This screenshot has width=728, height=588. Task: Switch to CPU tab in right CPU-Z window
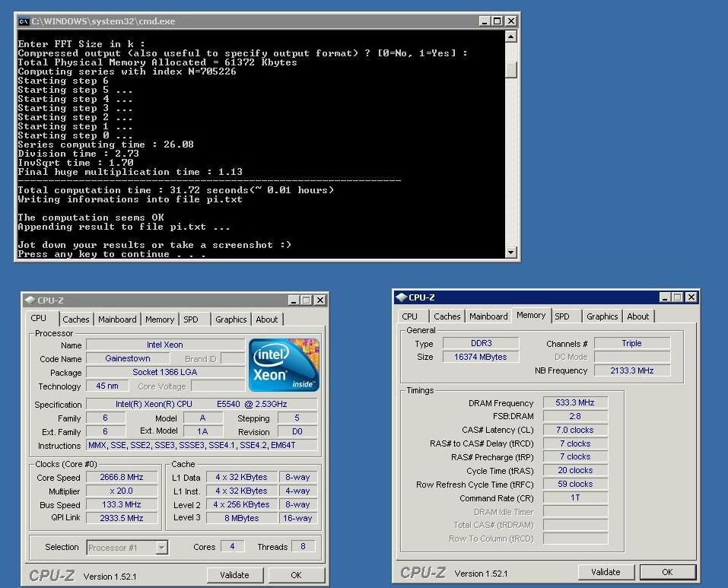(x=409, y=316)
